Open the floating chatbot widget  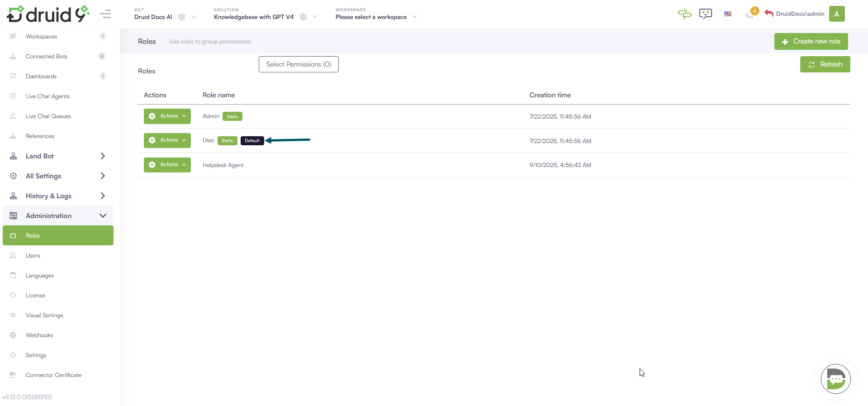pyautogui.click(x=835, y=379)
